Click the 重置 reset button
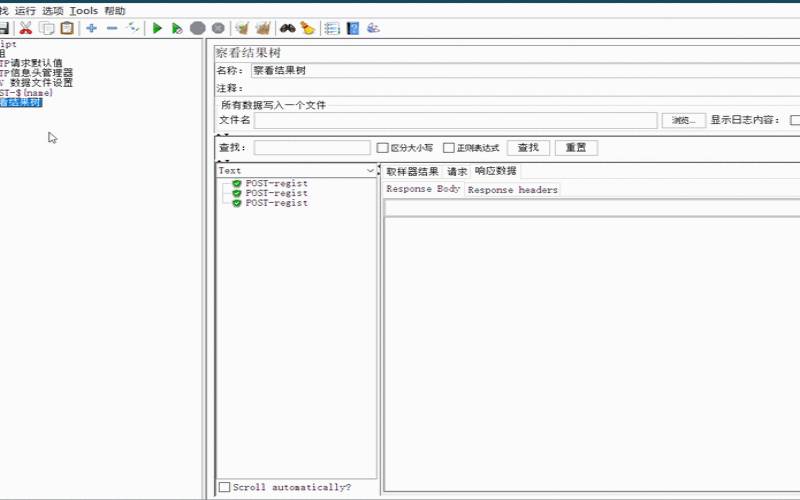 point(576,148)
